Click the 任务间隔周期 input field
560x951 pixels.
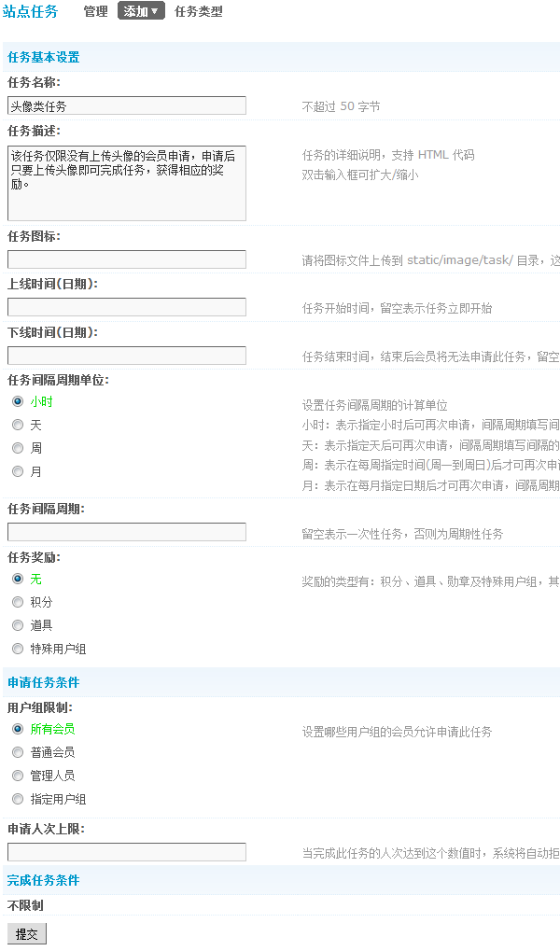(127, 533)
